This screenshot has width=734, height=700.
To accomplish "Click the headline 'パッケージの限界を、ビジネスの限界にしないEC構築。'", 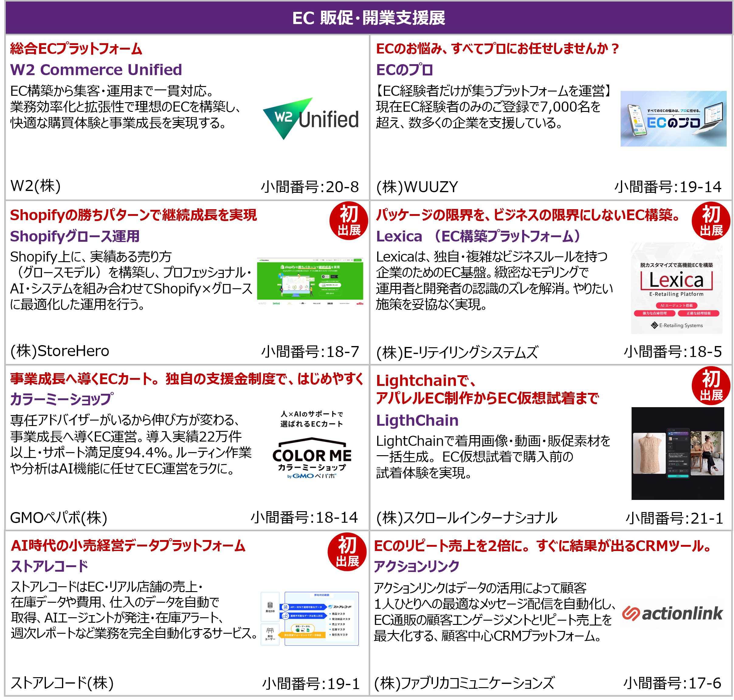I will (x=528, y=215).
